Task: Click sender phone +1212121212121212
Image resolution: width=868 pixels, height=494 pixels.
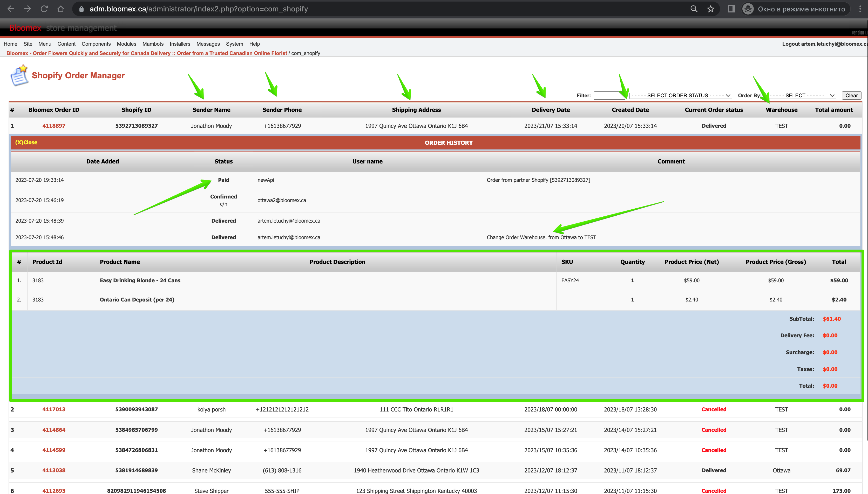Action: click(x=282, y=409)
